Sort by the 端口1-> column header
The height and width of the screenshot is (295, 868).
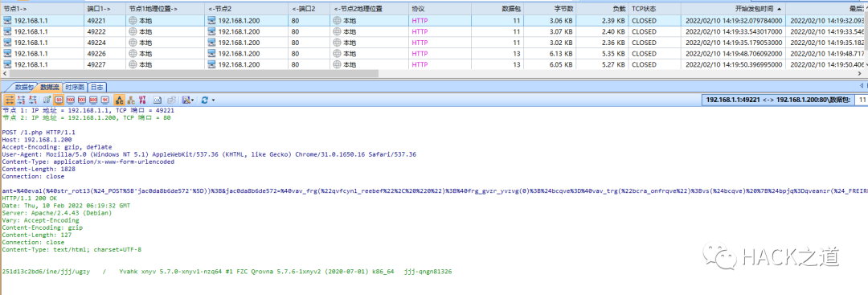point(104,8)
